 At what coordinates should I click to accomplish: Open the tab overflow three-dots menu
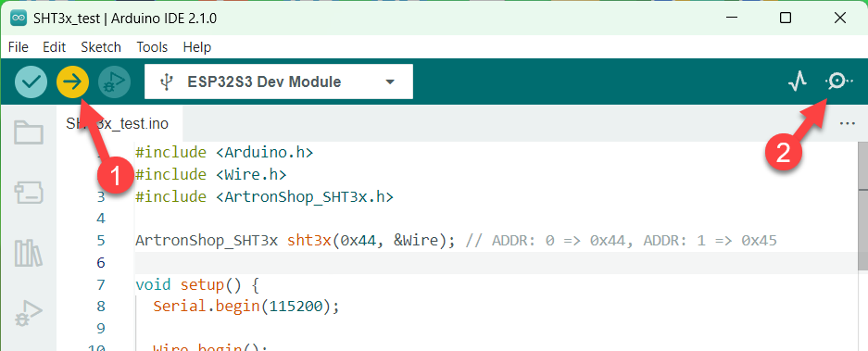click(x=847, y=123)
